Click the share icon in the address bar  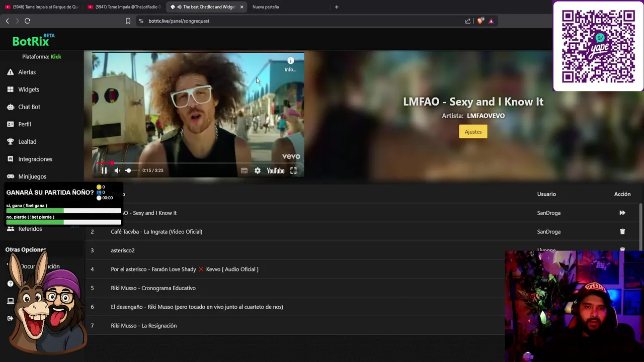[x=468, y=21]
